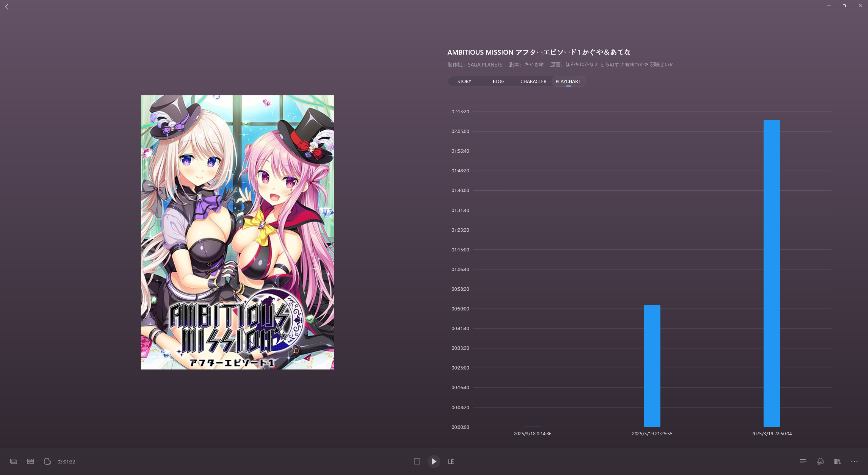Image resolution: width=868 pixels, height=475 pixels.
Task: Start the game with the play button
Action: (x=434, y=461)
